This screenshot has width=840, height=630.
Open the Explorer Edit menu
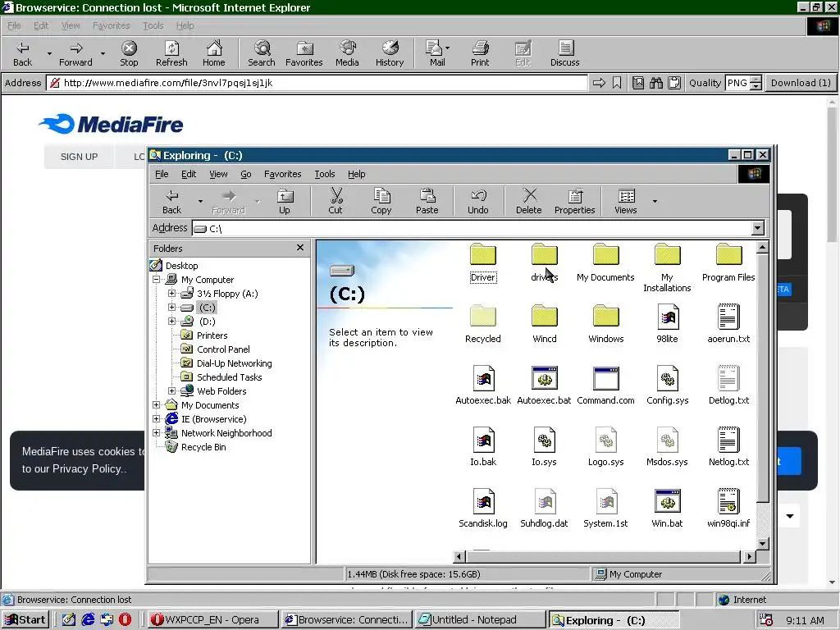189,174
